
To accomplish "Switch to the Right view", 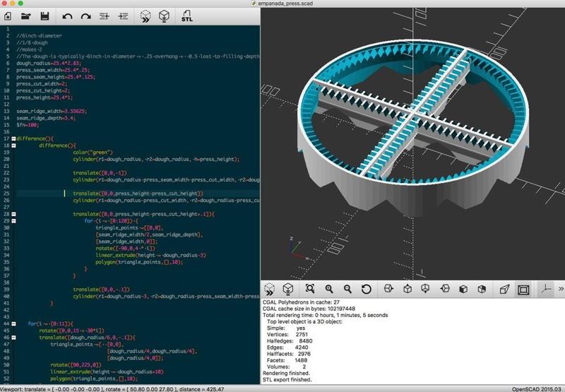I will (x=388, y=289).
